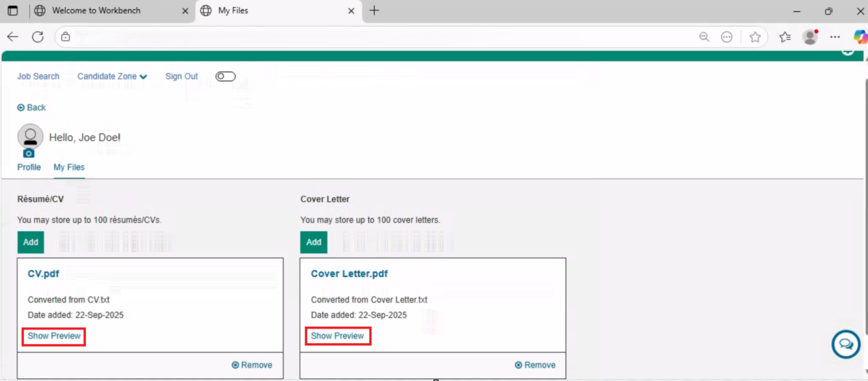Remove the Cover Letter.pdf file
The height and width of the screenshot is (381, 868).
[x=535, y=365]
